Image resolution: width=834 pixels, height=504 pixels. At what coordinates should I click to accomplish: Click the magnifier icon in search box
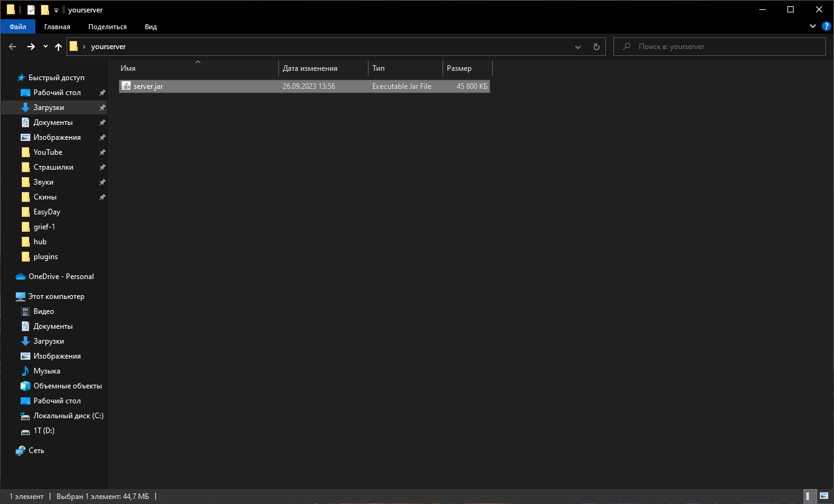[x=626, y=47]
